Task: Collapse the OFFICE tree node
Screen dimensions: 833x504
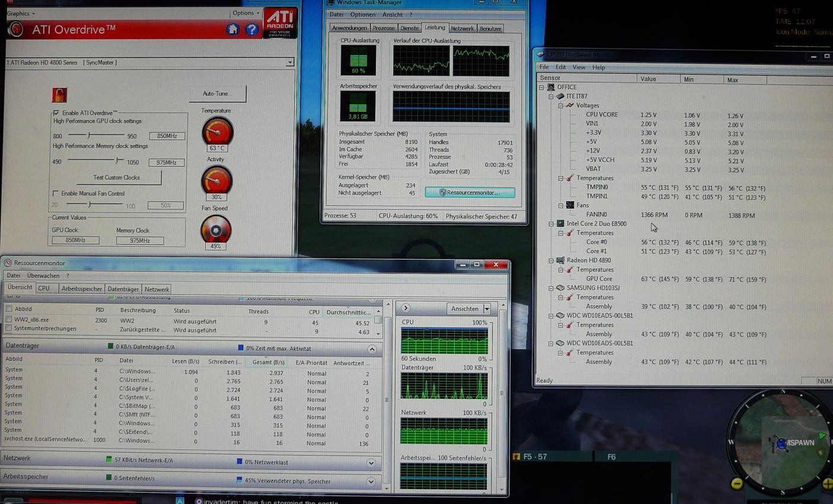Action: (541, 87)
